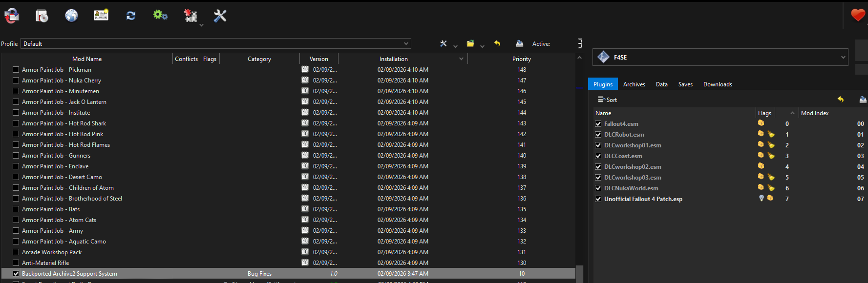
Task: Click the broom flag on DLCRobot.esm row
Action: (x=771, y=134)
